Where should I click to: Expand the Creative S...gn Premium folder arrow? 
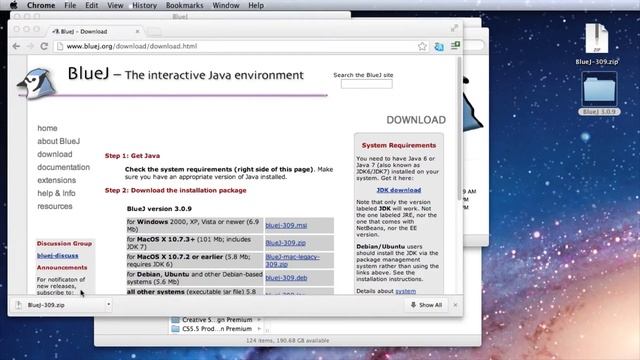coord(259,320)
